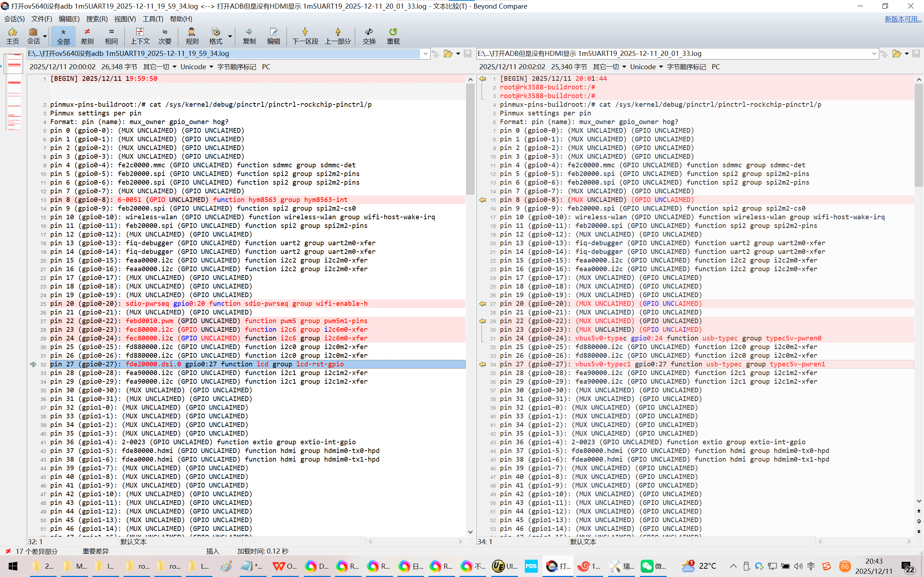Open the Tools (工具) menu
This screenshot has height=577, width=924.
[153, 19]
